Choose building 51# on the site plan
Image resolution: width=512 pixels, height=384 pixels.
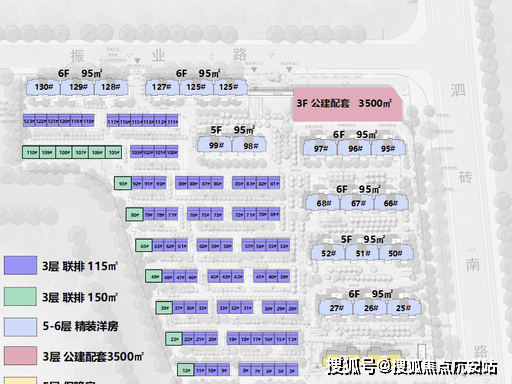click(362, 253)
